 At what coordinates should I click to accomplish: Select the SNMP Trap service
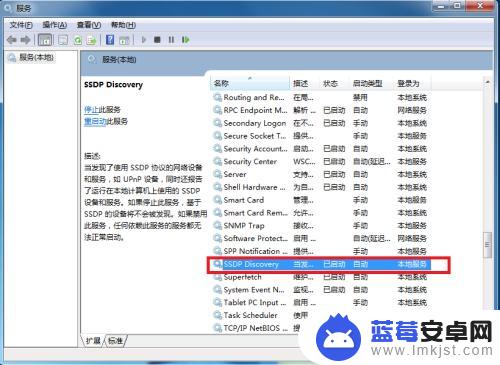point(322,226)
